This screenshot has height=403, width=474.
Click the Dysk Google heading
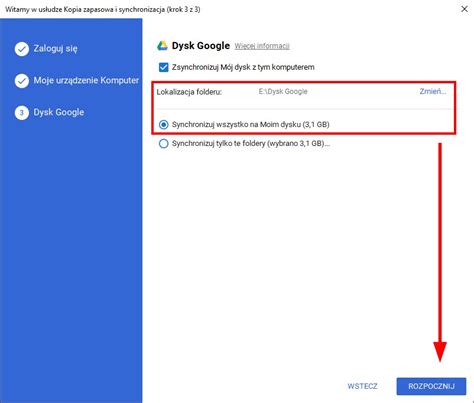click(201, 46)
